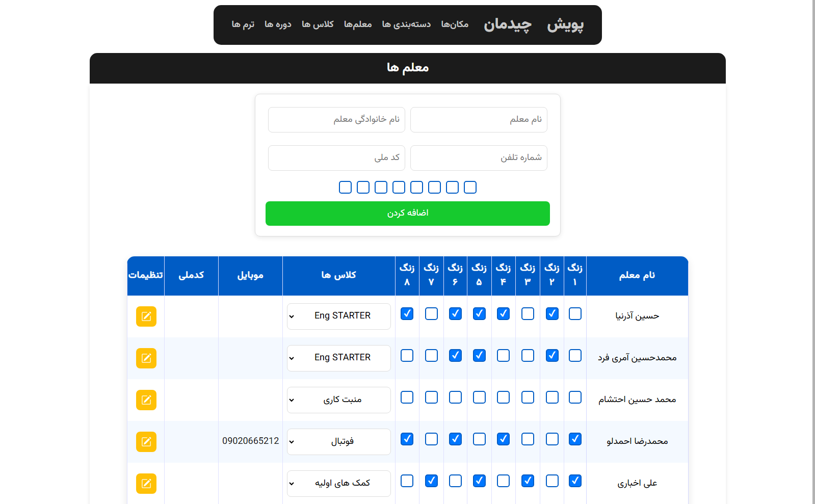Click edit icon for حسین آذرنیا
The height and width of the screenshot is (504, 815).
(x=146, y=316)
